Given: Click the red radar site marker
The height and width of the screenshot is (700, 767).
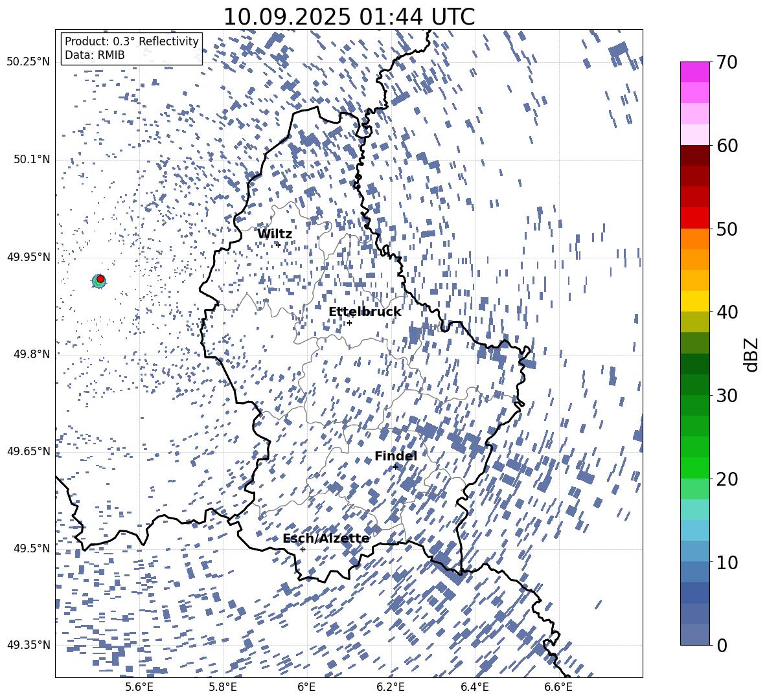Looking at the screenshot, I should 100,279.
